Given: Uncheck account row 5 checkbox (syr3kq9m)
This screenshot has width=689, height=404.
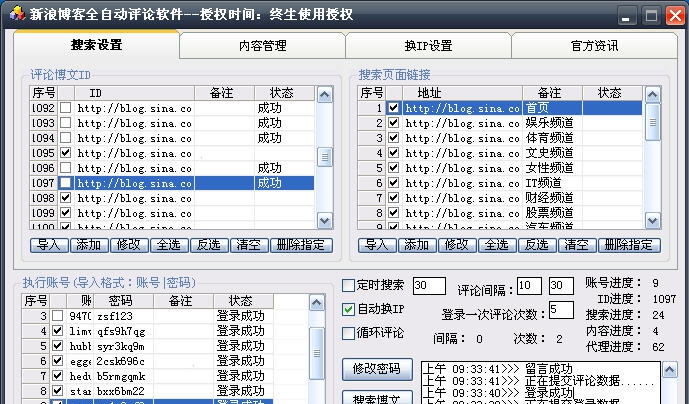Looking at the screenshot, I should coord(58,346).
